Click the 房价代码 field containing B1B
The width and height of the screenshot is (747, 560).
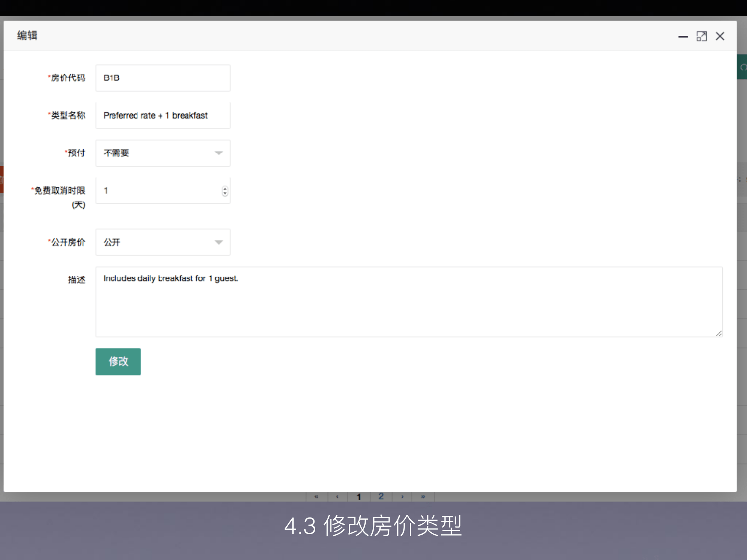click(x=163, y=78)
